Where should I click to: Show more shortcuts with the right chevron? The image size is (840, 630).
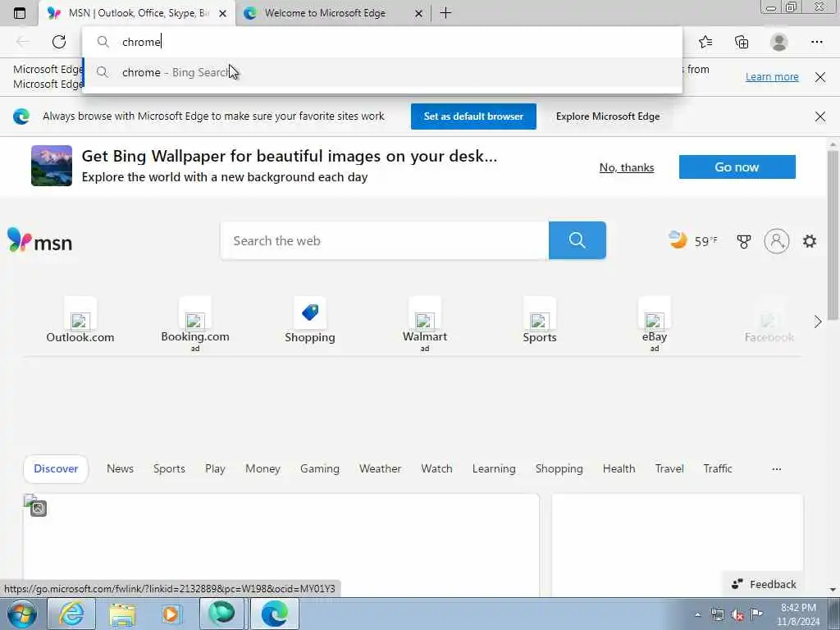[x=818, y=322]
